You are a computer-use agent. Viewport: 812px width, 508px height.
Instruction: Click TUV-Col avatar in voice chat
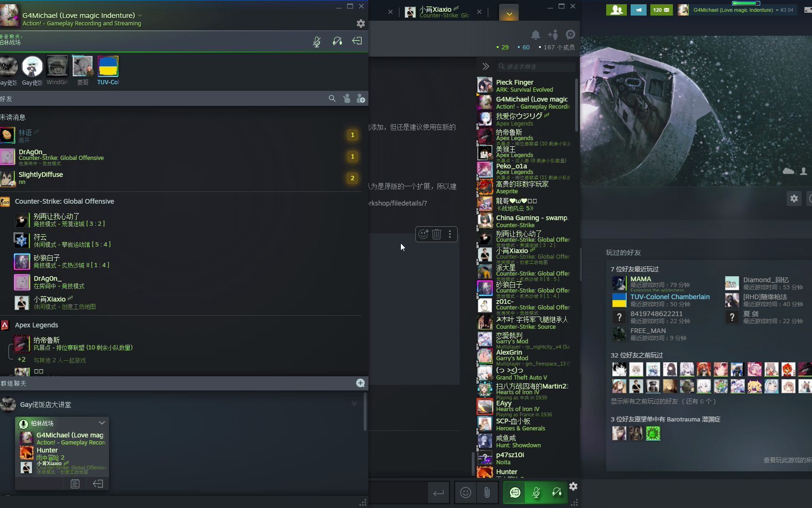[x=108, y=66]
